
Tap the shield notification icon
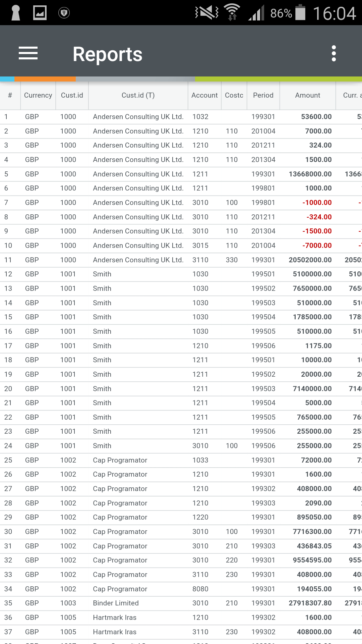click(64, 13)
